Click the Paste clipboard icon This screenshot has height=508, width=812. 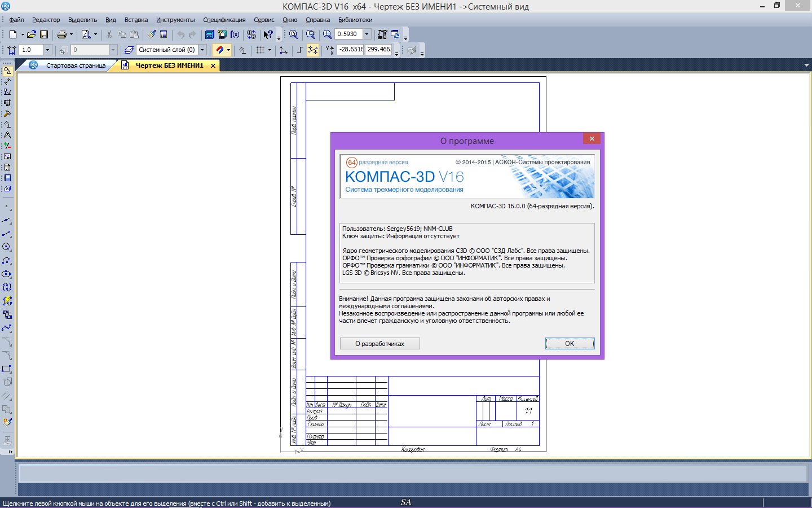click(x=134, y=34)
